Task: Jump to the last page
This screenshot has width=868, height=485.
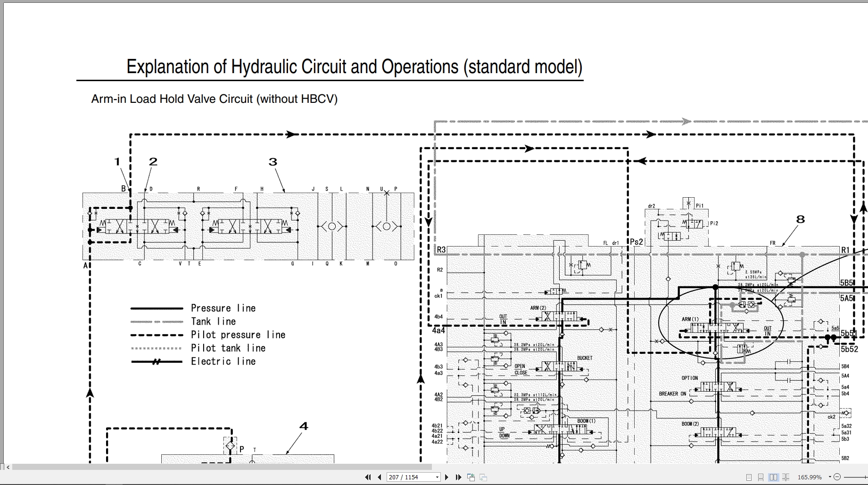Action: tap(458, 477)
